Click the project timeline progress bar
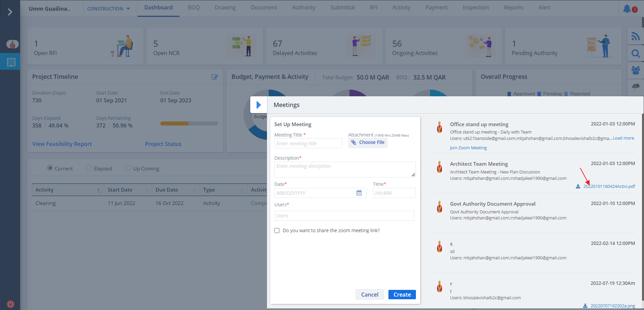644x310 pixels. click(x=189, y=123)
